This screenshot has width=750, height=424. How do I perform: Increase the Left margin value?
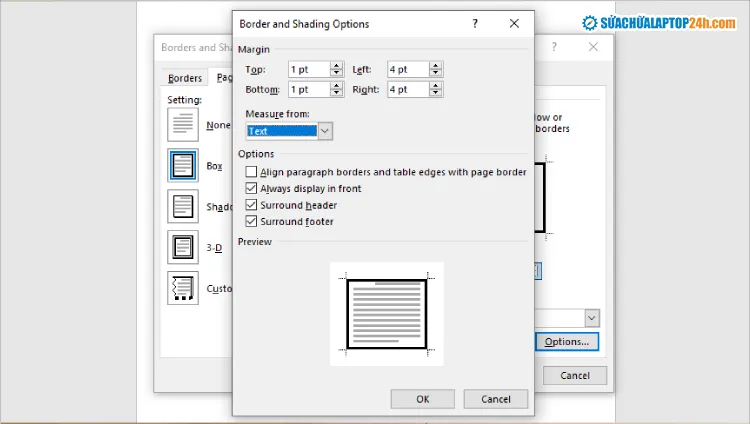435,66
